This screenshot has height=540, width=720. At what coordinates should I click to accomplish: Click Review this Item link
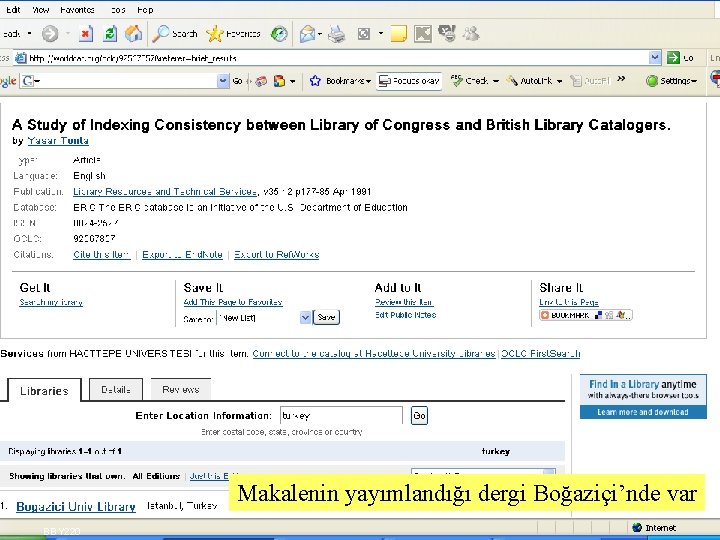pos(404,302)
